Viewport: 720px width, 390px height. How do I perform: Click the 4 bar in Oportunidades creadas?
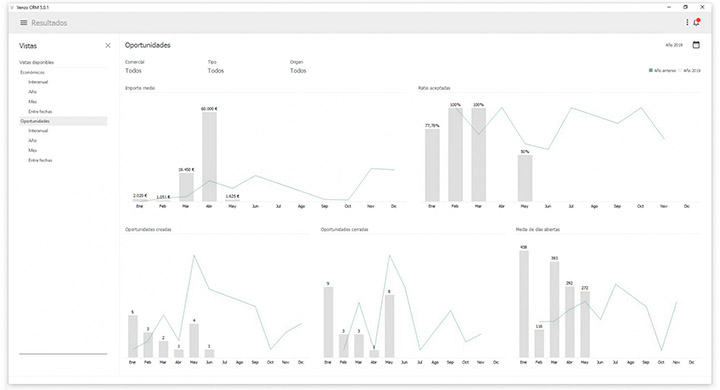[194, 340]
